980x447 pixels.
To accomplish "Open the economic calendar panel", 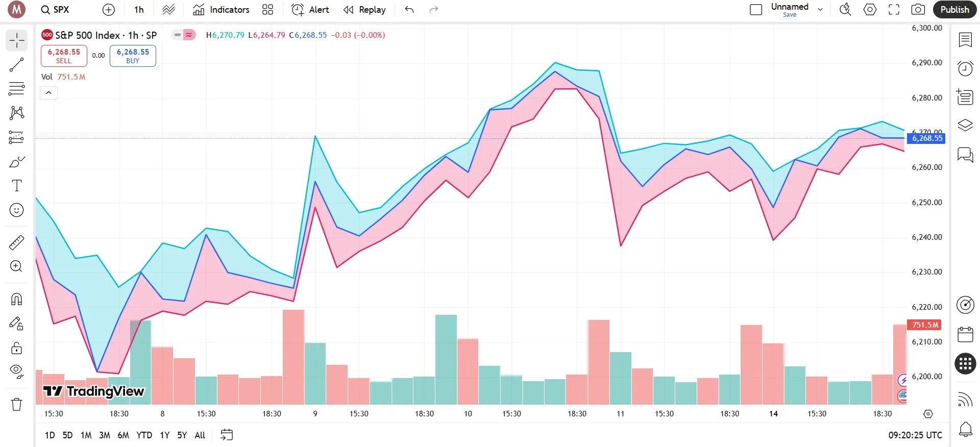I will pos(965,335).
